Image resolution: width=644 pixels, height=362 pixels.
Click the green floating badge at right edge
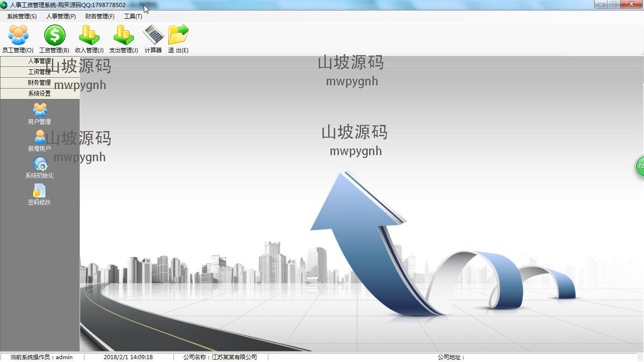[x=640, y=166]
